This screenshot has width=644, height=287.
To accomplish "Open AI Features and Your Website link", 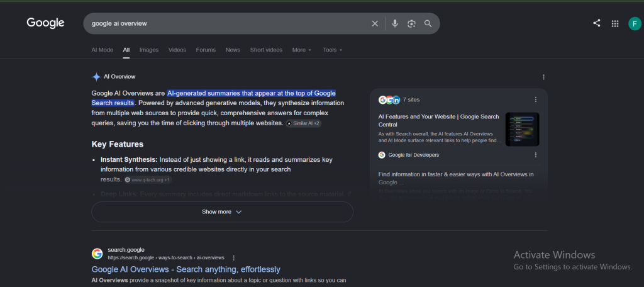I will pyautogui.click(x=438, y=120).
